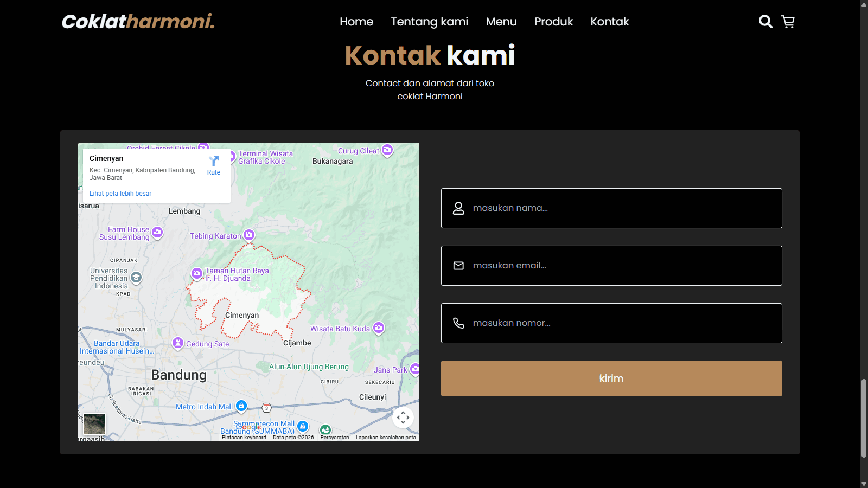The height and width of the screenshot is (488, 868).
Task: Click the Farm House Susu Lembang marker
Action: 157,232
